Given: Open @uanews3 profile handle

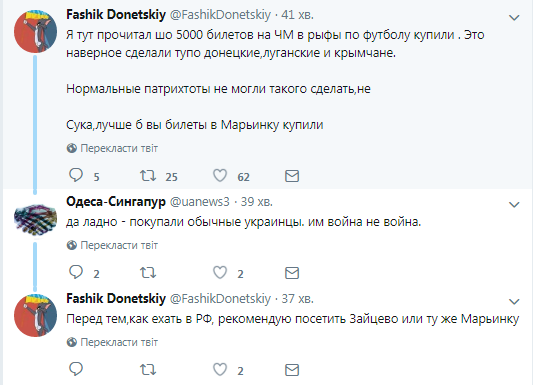Looking at the screenshot, I should (200, 202).
